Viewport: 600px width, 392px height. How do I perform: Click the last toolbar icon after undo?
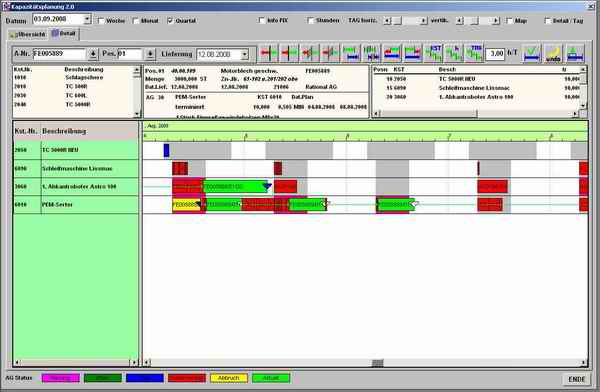tap(575, 54)
